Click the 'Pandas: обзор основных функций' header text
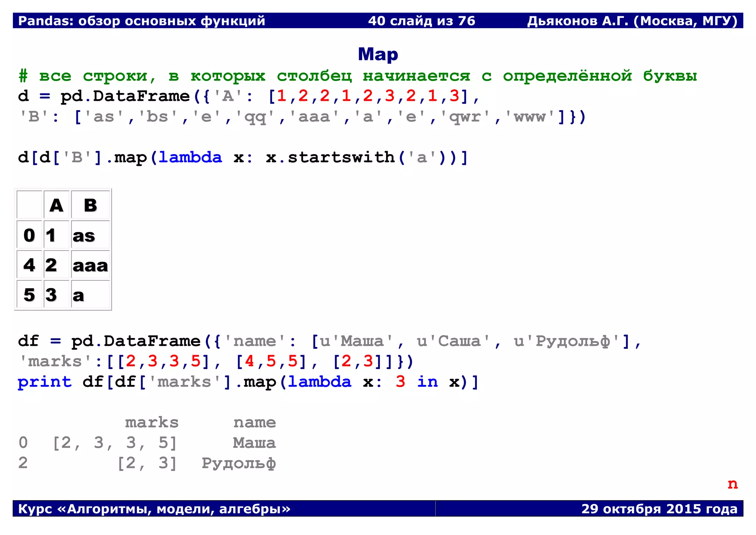The height and width of the screenshot is (535, 756). [x=142, y=21]
